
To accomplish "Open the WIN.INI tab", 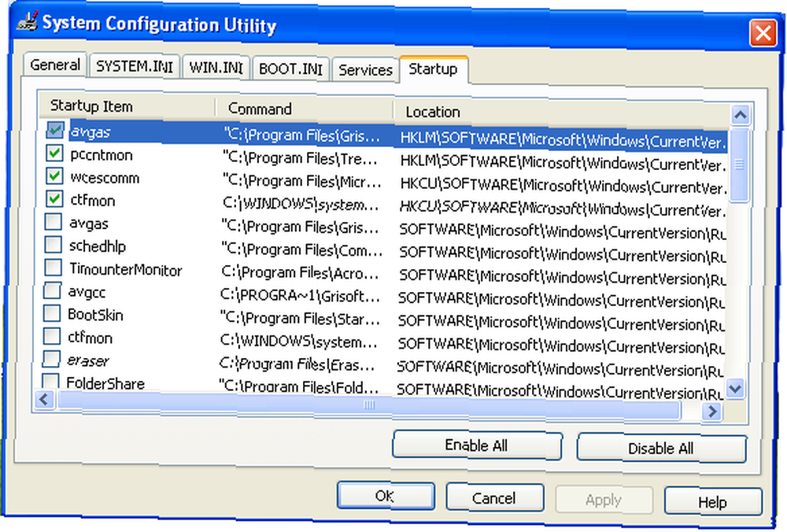I will pyautogui.click(x=216, y=67).
